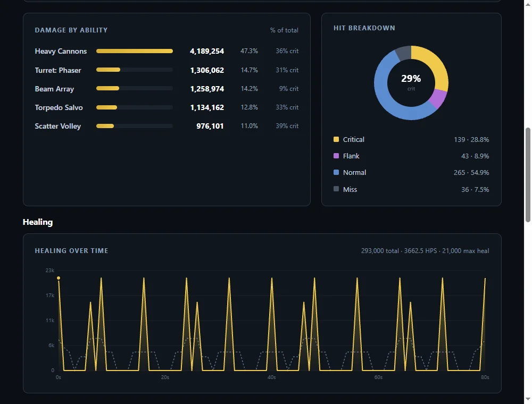Image resolution: width=532 pixels, height=404 pixels.
Task: Click the Miss gray legend swatch
Action: [x=336, y=189]
